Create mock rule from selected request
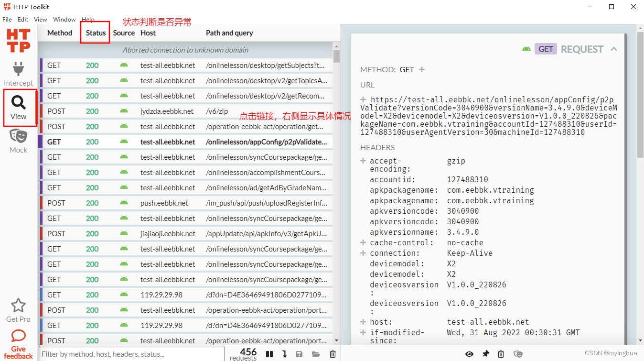 click(x=518, y=354)
